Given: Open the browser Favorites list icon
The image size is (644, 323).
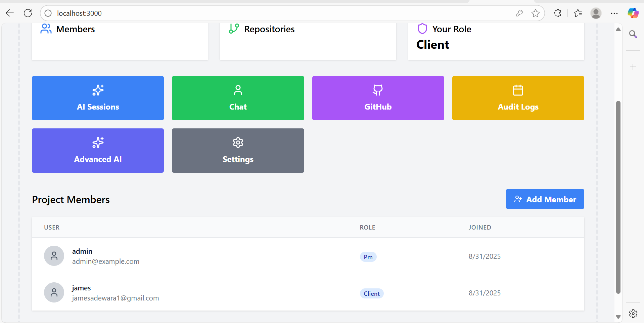Looking at the screenshot, I should (x=578, y=13).
